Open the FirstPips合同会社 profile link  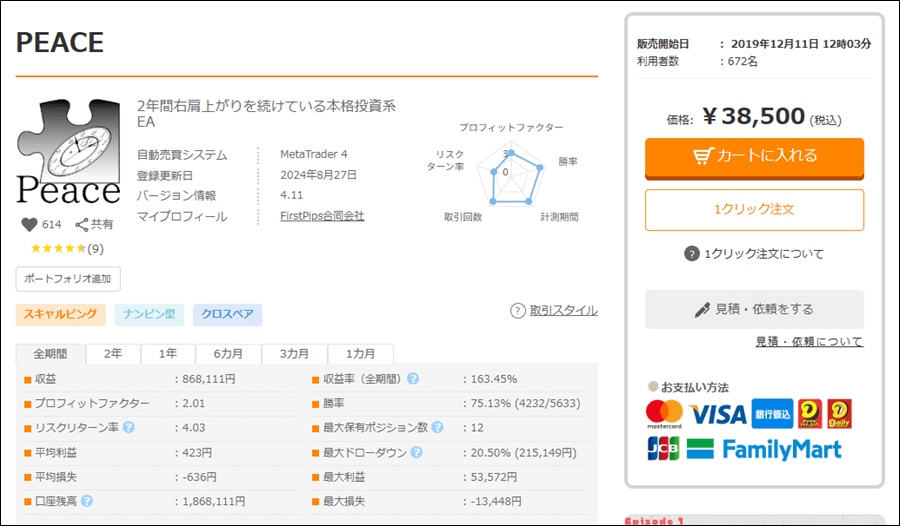[322, 216]
